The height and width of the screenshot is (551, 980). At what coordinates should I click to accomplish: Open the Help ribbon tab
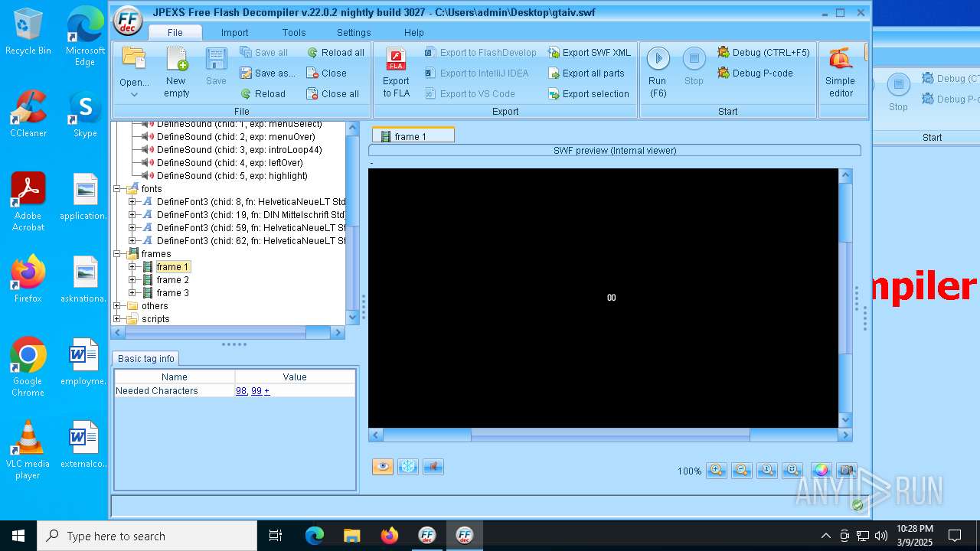point(414,32)
